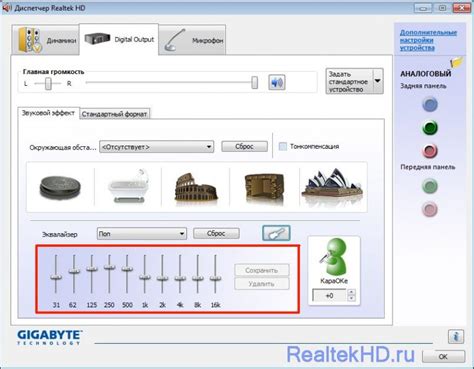This screenshot has width=474, height=369.
Task: Mute sound with the speaker volume icon
Action: (277, 82)
